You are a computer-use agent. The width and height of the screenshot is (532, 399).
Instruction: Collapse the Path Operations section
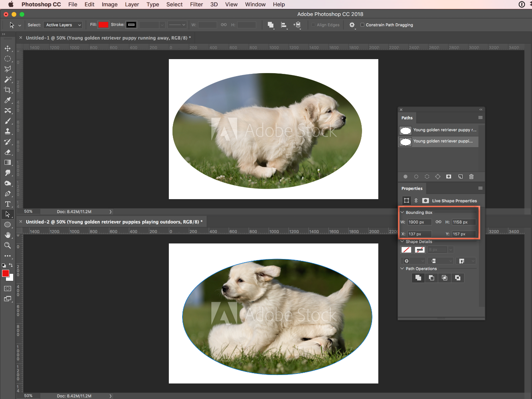402,269
